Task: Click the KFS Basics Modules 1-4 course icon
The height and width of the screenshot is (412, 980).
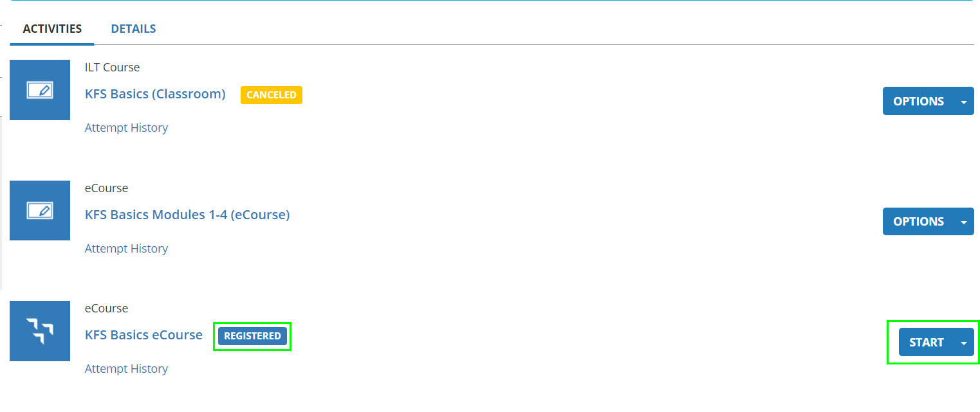Action: 40,210
